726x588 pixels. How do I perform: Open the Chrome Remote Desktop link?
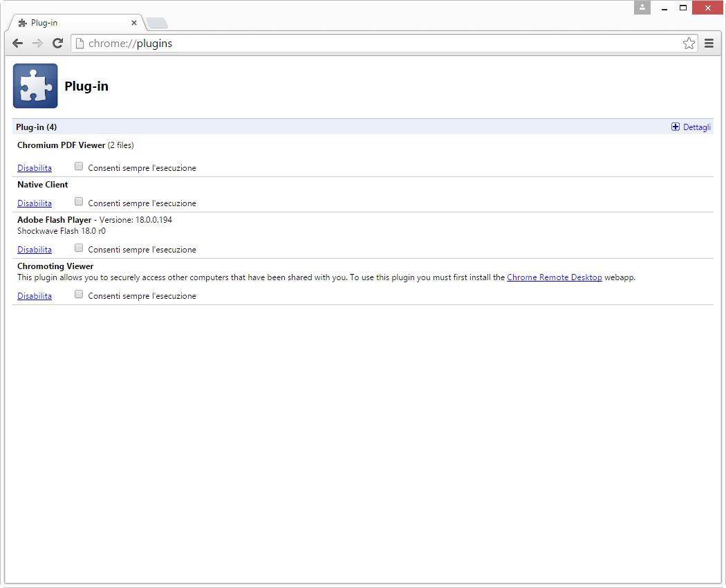tap(555, 277)
